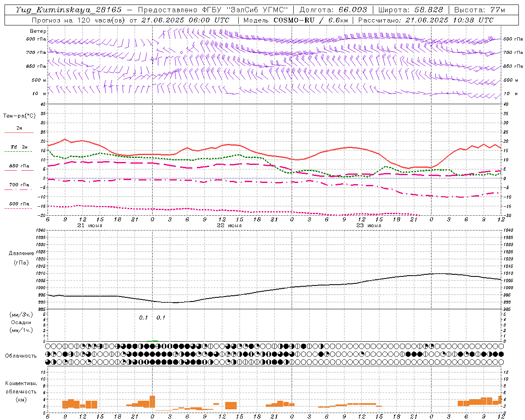The image size is (525, 420).
Task: Click '700 гПа' label right of wind panel
Action: click(x=513, y=52)
